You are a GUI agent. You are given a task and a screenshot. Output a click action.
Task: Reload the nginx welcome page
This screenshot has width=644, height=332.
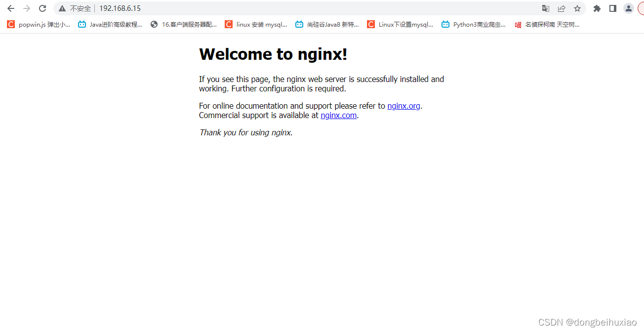click(x=42, y=8)
